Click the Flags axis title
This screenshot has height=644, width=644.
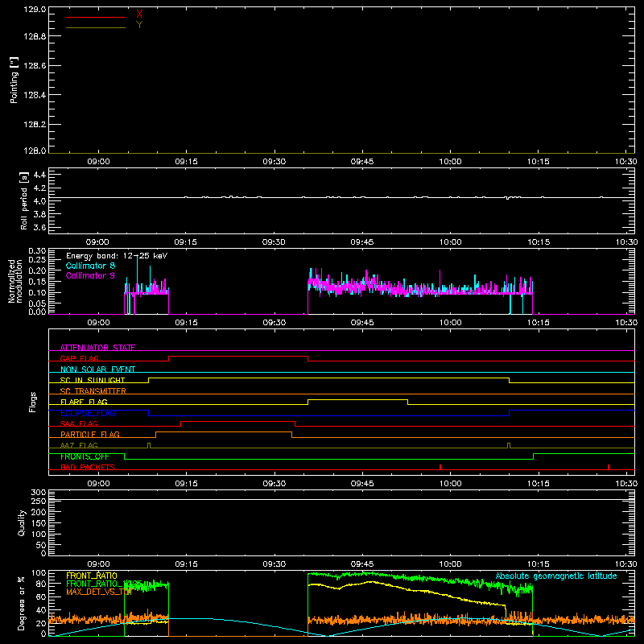[33, 402]
